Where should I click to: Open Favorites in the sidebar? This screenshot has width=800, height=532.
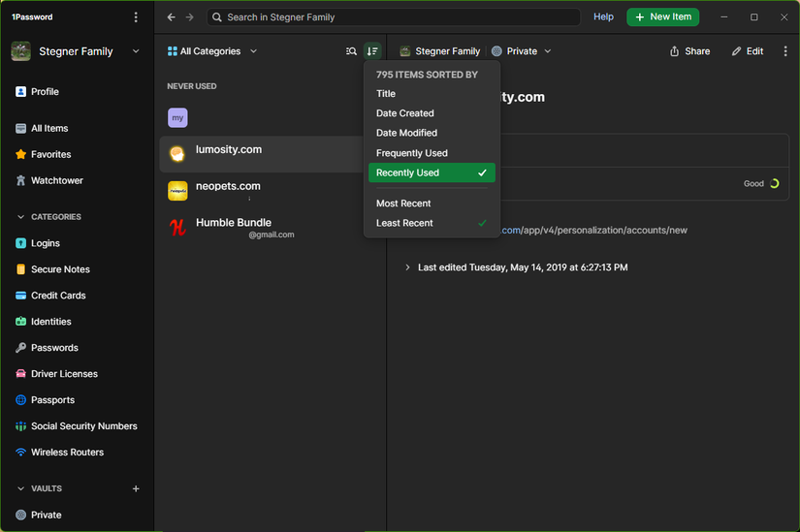pos(50,154)
